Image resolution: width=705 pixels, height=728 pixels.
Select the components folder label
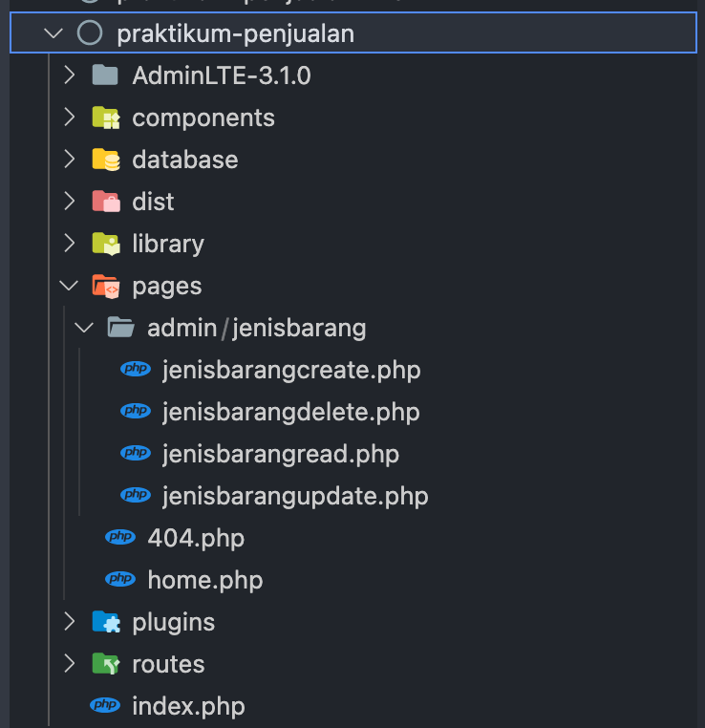pyautogui.click(x=203, y=118)
